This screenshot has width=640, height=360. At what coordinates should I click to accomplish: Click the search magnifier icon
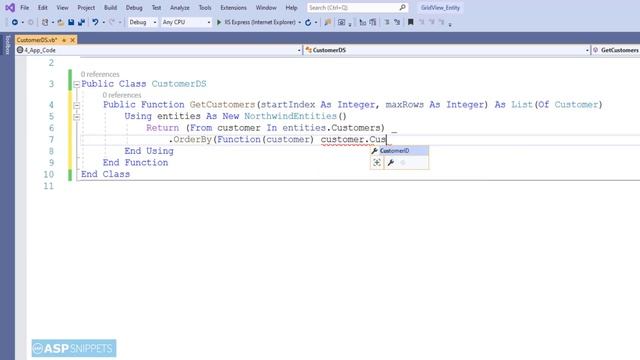(x=402, y=8)
